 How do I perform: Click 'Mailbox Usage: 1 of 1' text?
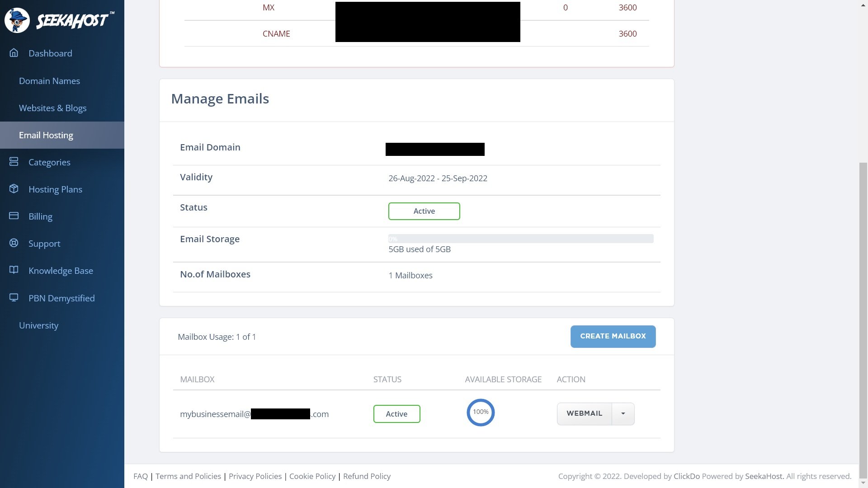(x=217, y=337)
